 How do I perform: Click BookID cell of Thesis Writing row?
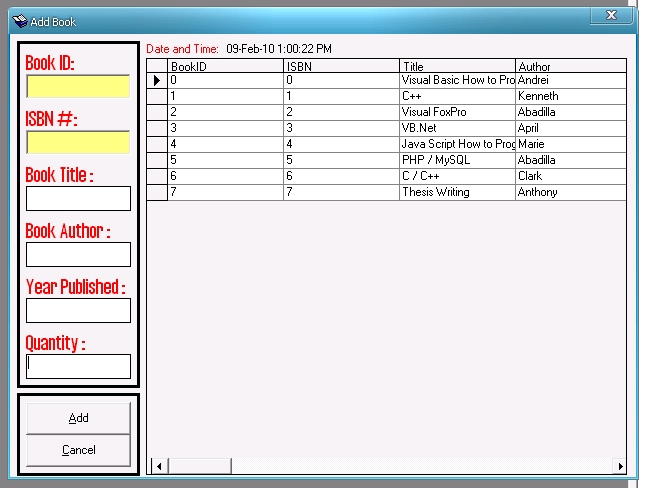point(225,192)
